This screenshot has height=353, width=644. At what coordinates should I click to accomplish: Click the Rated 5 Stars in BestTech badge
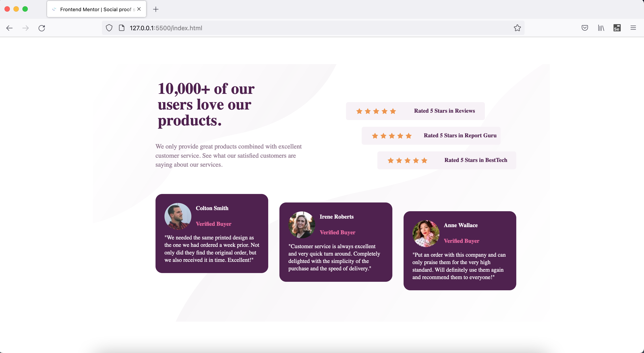(447, 160)
